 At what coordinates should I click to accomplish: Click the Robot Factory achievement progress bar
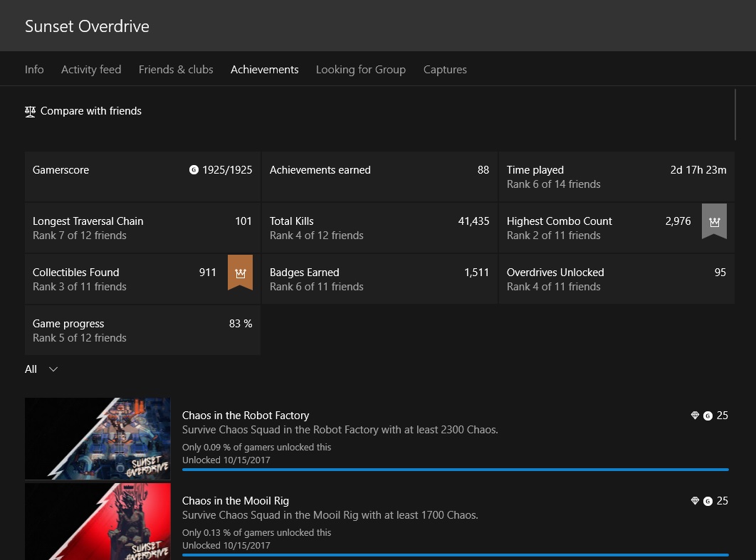(x=455, y=470)
